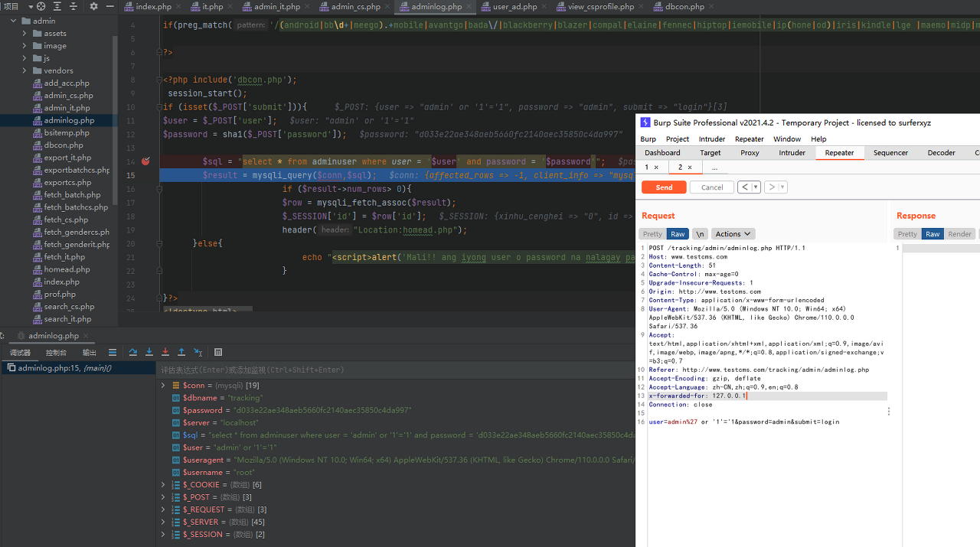Select Pretty view in Request panel
The image size is (980, 547).
pyautogui.click(x=652, y=234)
